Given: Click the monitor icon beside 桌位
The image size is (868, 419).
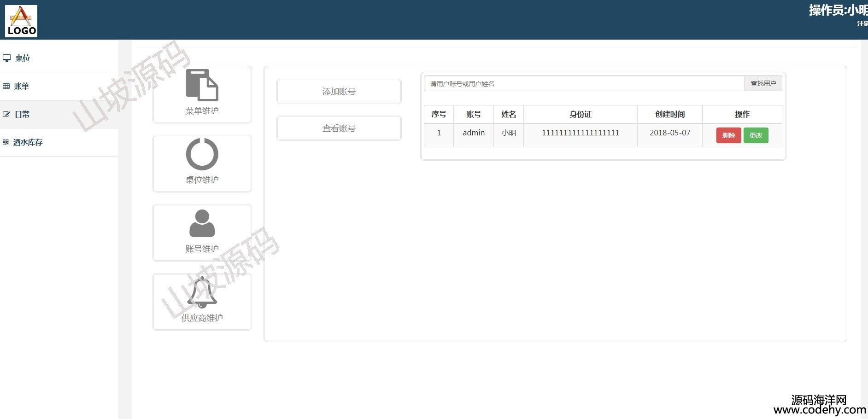Looking at the screenshot, I should (x=6, y=58).
